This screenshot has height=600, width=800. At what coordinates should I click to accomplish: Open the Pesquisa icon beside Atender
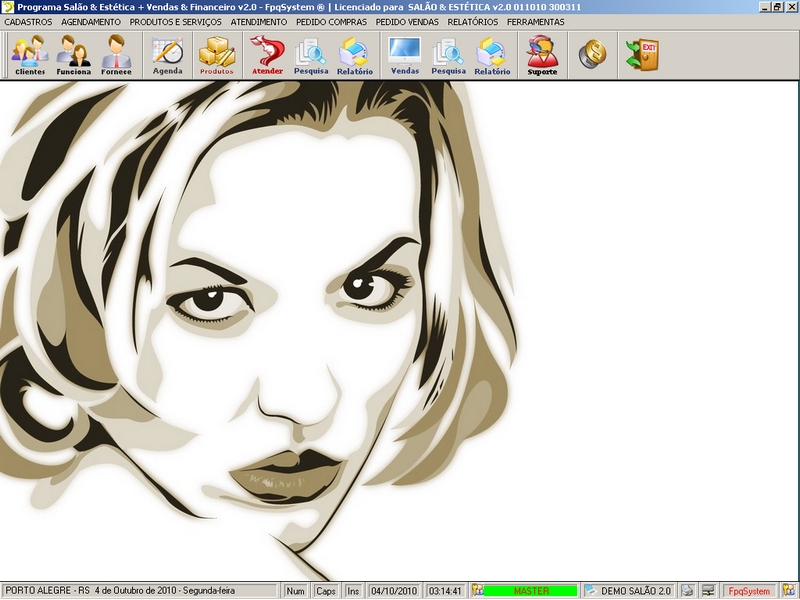click(311, 55)
